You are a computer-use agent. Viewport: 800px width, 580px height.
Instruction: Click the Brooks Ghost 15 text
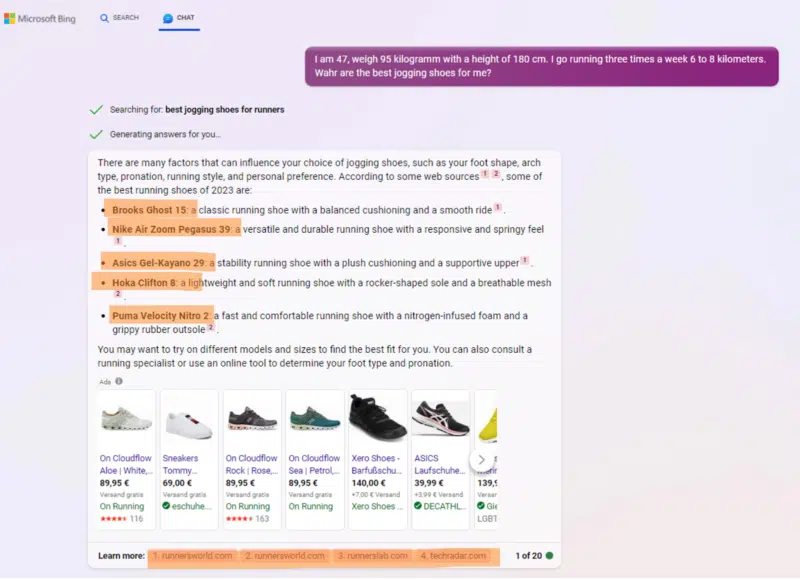click(149, 210)
